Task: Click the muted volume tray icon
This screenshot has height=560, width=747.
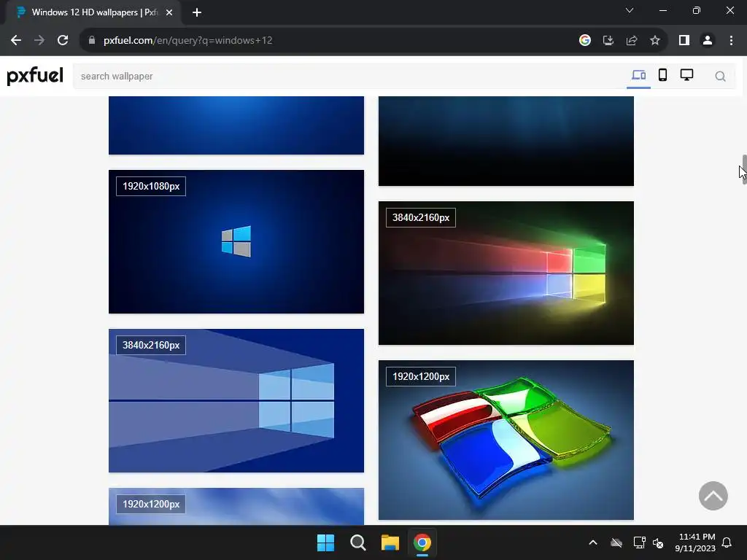Action: click(659, 542)
